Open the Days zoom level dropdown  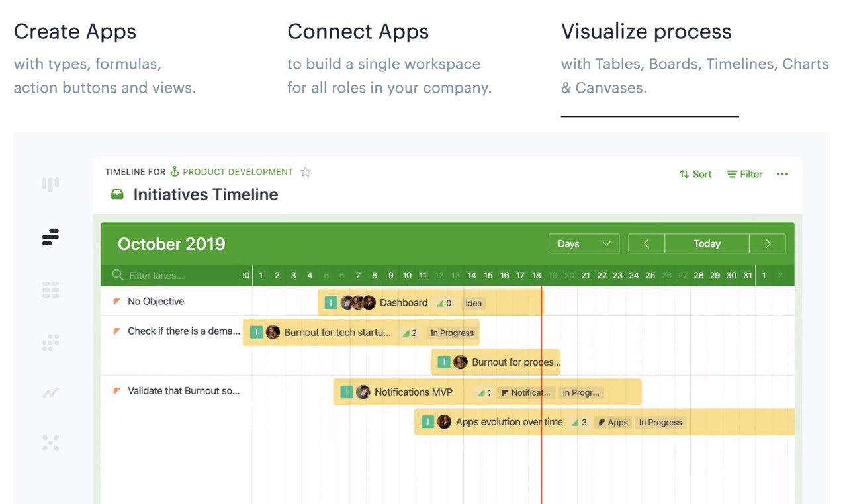tap(584, 244)
